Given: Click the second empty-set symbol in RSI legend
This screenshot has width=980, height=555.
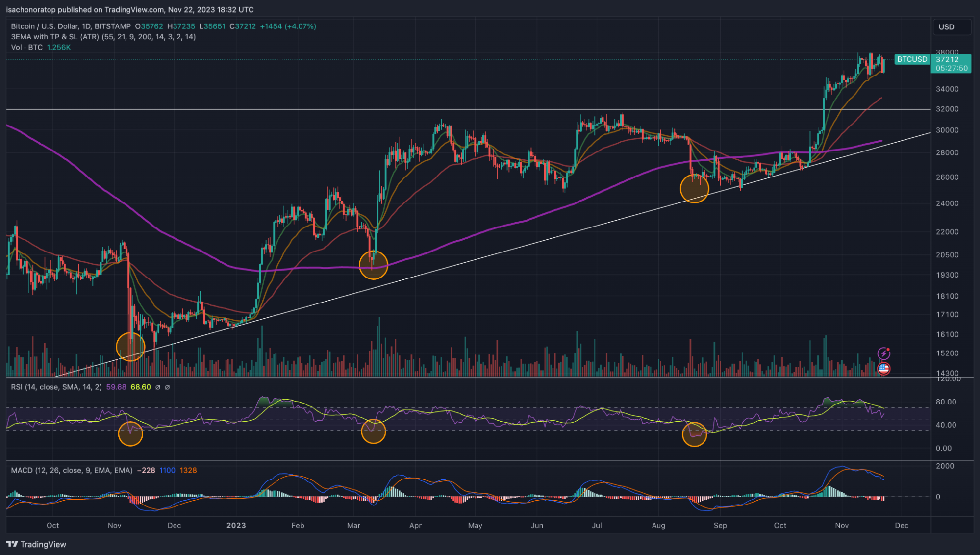Looking at the screenshot, I should [x=167, y=387].
